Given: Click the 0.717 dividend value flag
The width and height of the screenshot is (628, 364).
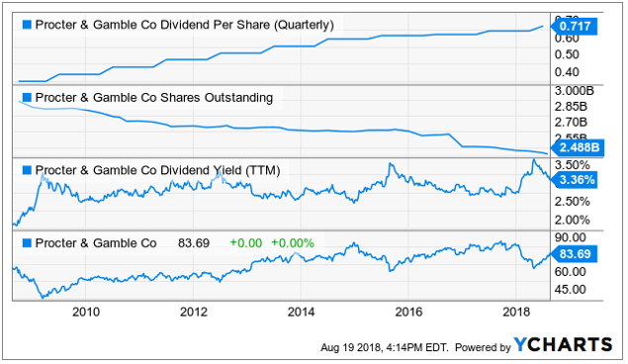Looking at the screenshot, I should (x=575, y=27).
